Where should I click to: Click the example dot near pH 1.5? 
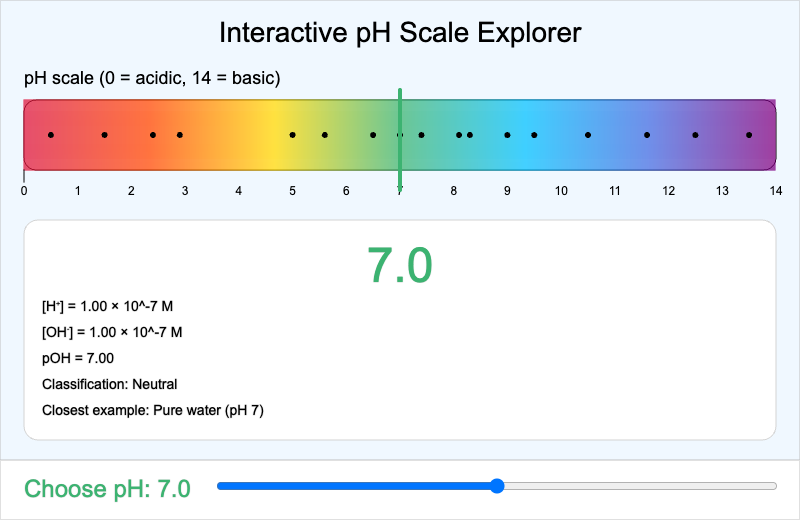coord(105,135)
